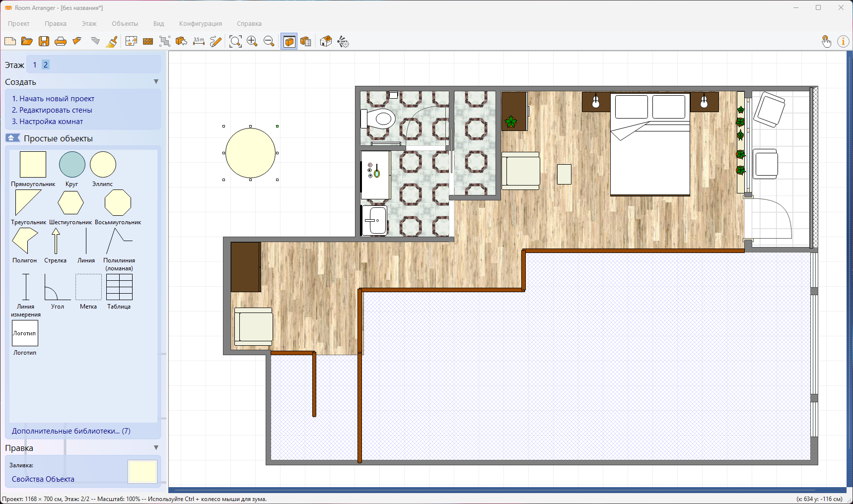Open the Конфигурация menu
Image resolution: width=853 pixels, height=504 pixels.
(201, 24)
